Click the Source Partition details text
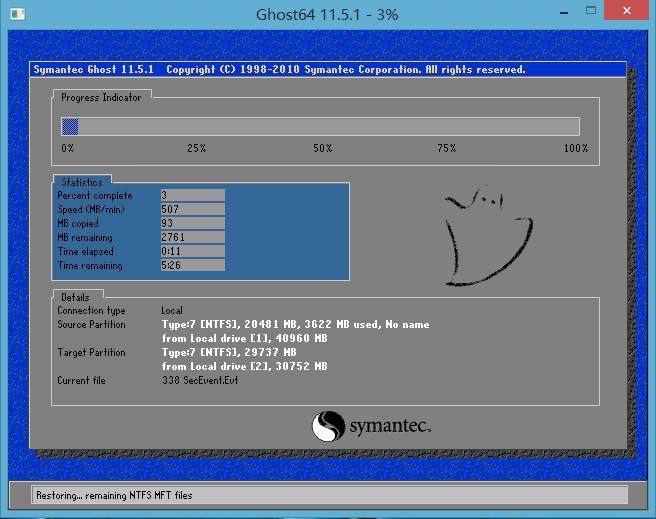This screenshot has width=656, height=519. (x=295, y=325)
